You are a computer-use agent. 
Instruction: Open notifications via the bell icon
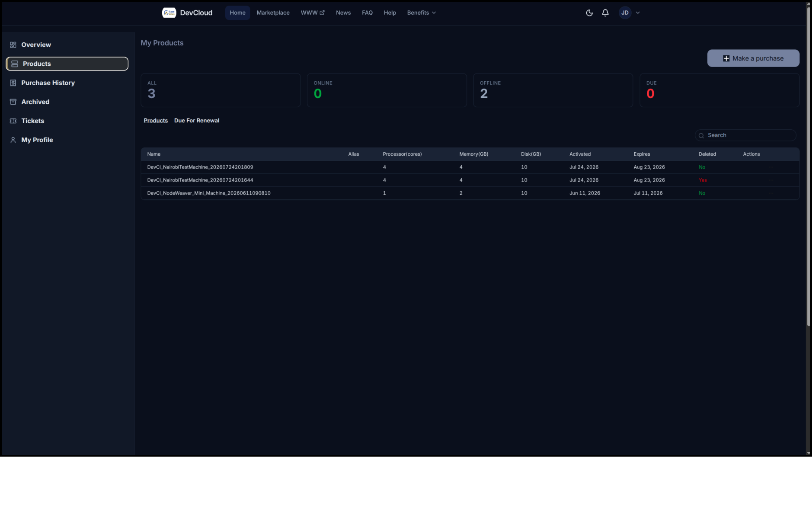(x=605, y=13)
